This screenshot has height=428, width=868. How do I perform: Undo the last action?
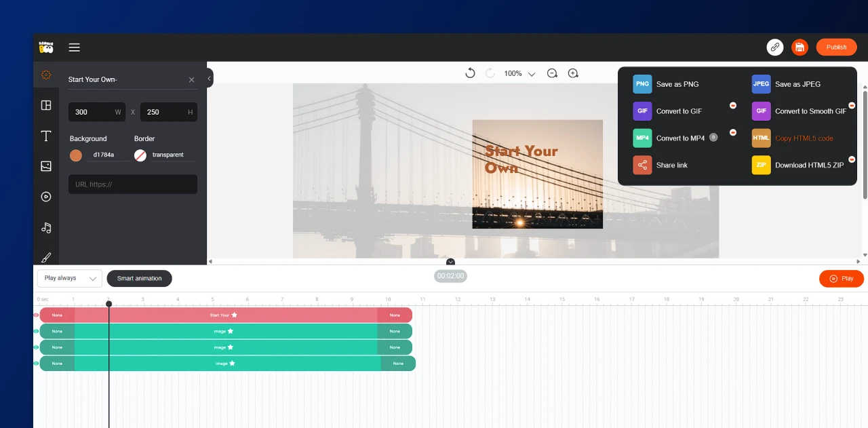(470, 73)
